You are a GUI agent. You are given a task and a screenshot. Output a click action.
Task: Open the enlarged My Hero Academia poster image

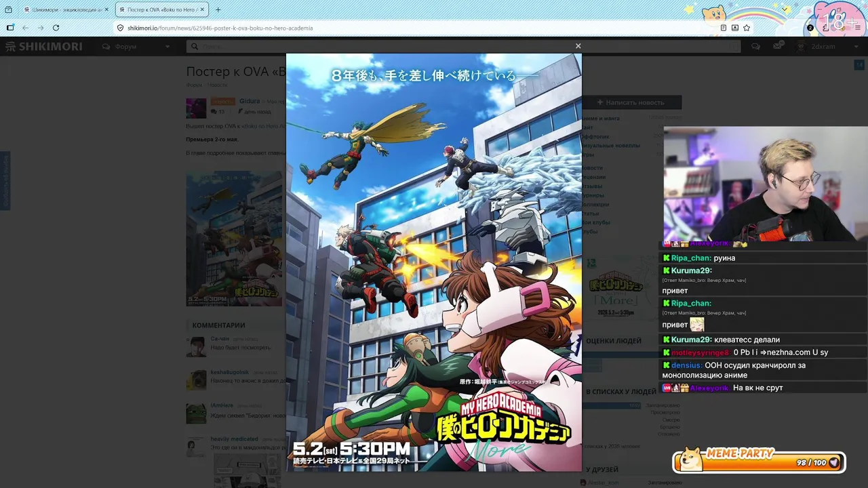click(x=434, y=262)
